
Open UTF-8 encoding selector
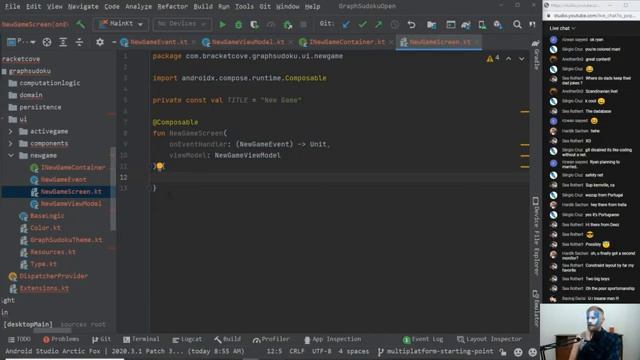322,351
